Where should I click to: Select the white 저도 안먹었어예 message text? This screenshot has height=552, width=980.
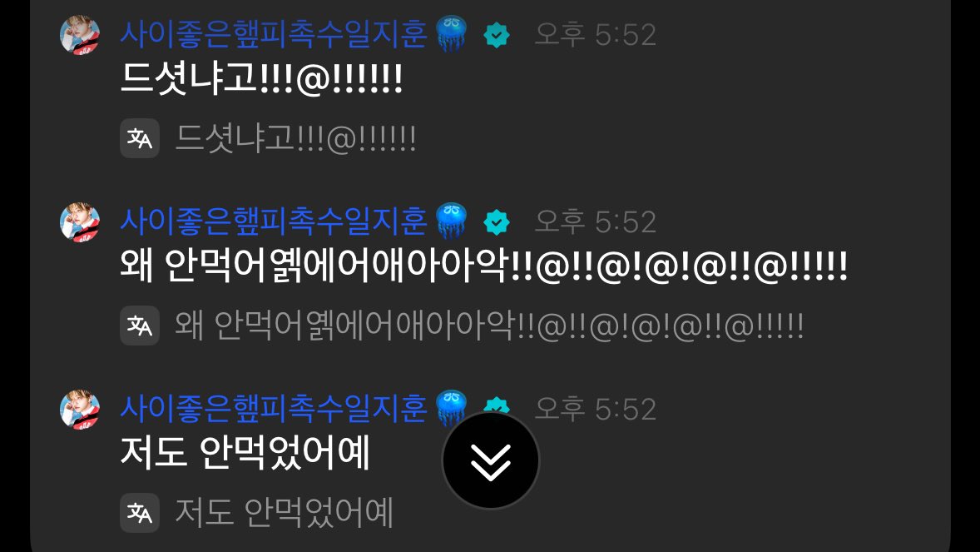point(245,453)
